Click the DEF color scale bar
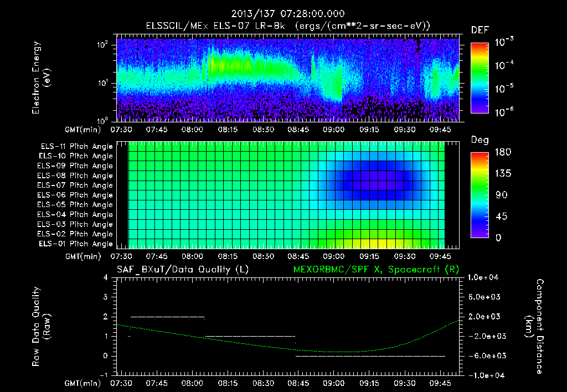The image size is (567, 392). click(x=480, y=78)
